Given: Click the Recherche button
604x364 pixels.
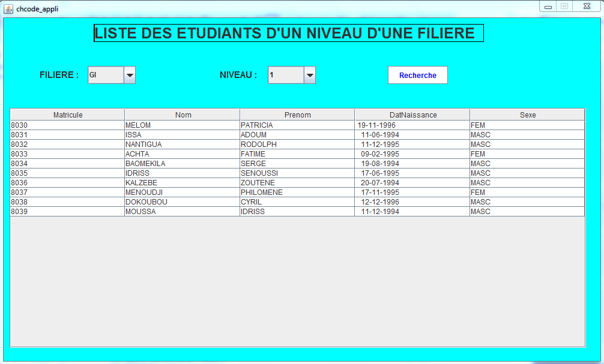Looking at the screenshot, I should 417,75.
